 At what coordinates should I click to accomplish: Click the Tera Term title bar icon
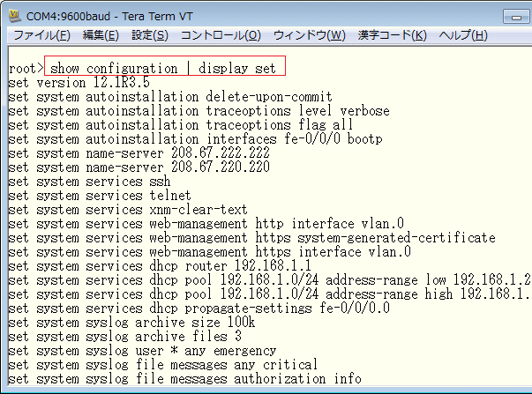15,16
